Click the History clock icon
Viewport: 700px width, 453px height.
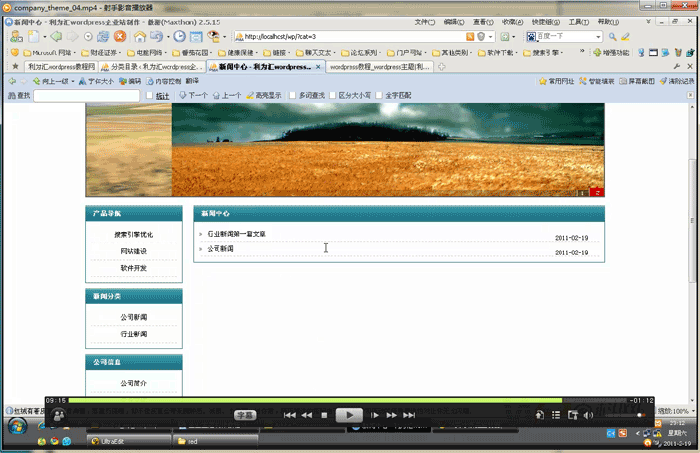(x=179, y=37)
